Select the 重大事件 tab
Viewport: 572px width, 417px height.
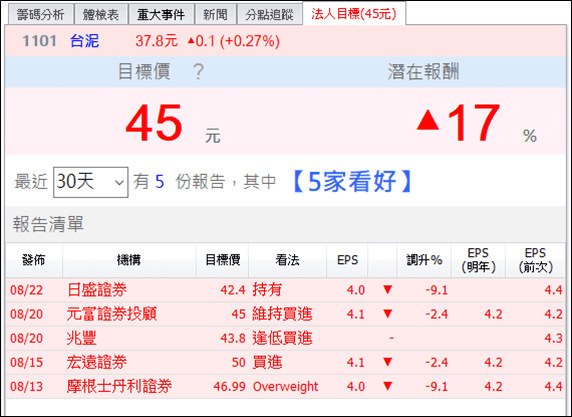[161, 15]
